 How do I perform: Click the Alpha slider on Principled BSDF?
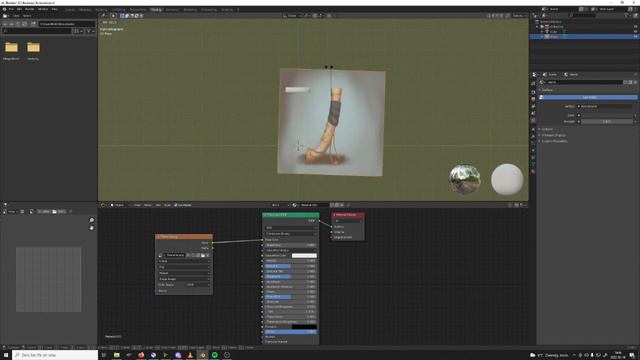tap(291, 332)
